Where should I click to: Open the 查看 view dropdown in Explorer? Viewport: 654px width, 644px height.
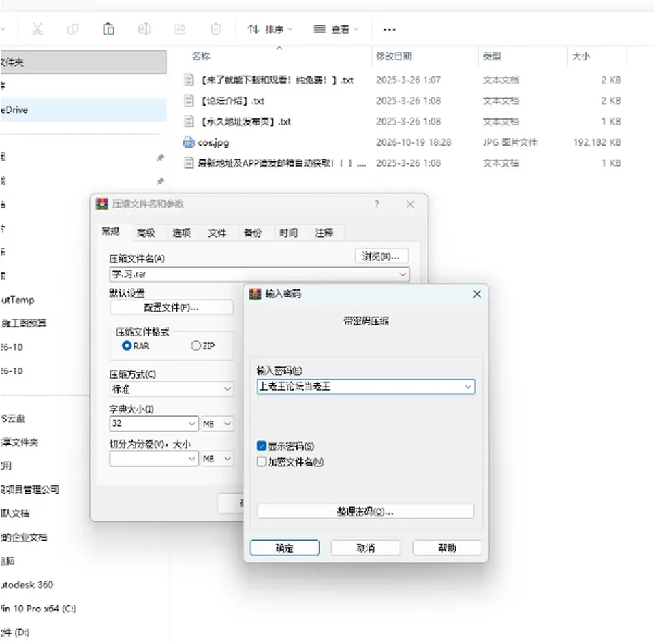[x=336, y=29]
